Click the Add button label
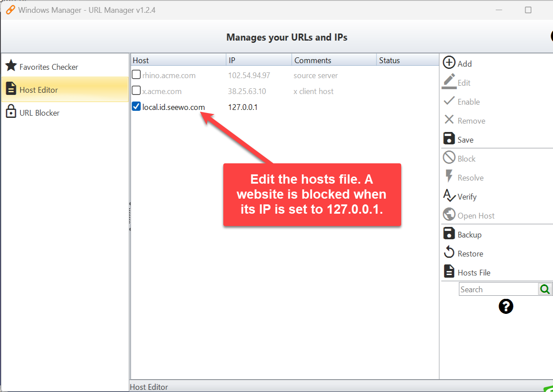Screen dimensions: 553x392 465,64
